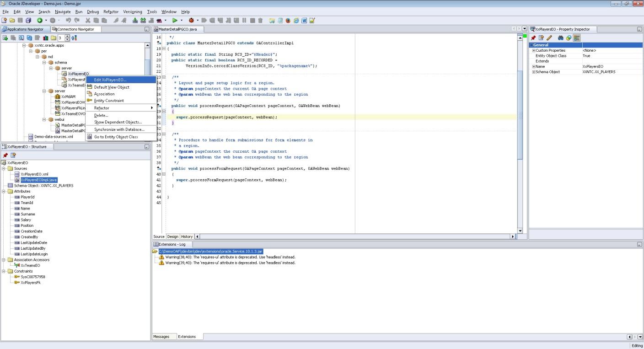The height and width of the screenshot is (349, 644).
Task: Click the new view icon in Structure panel
Action: pyautogui.click(x=13, y=155)
